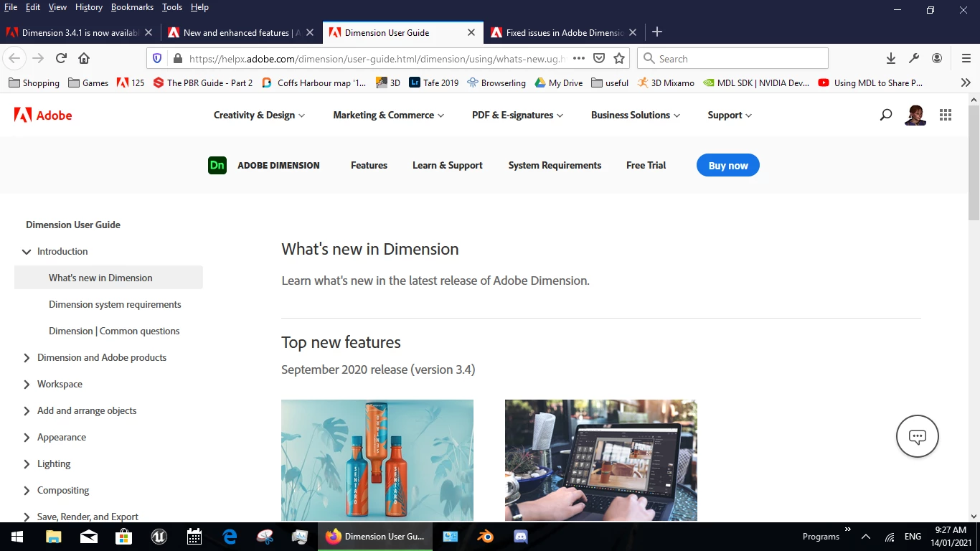Close the Dimension User Guide tab

tap(471, 32)
